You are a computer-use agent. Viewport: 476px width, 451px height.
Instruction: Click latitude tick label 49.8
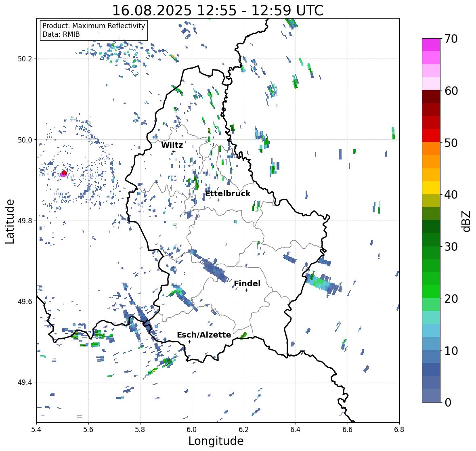25,220
